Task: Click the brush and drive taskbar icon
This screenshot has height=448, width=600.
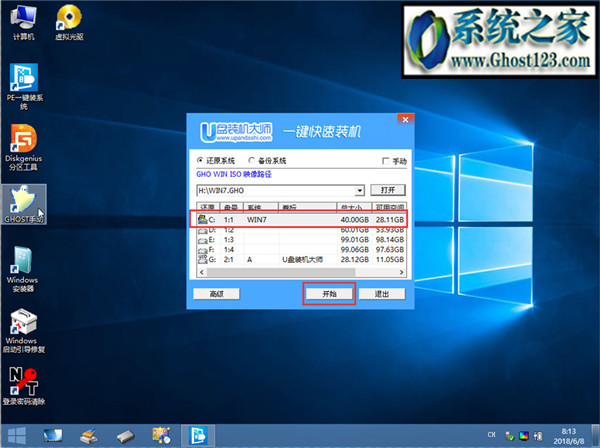Action: pyautogui.click(x=89, y=435)
